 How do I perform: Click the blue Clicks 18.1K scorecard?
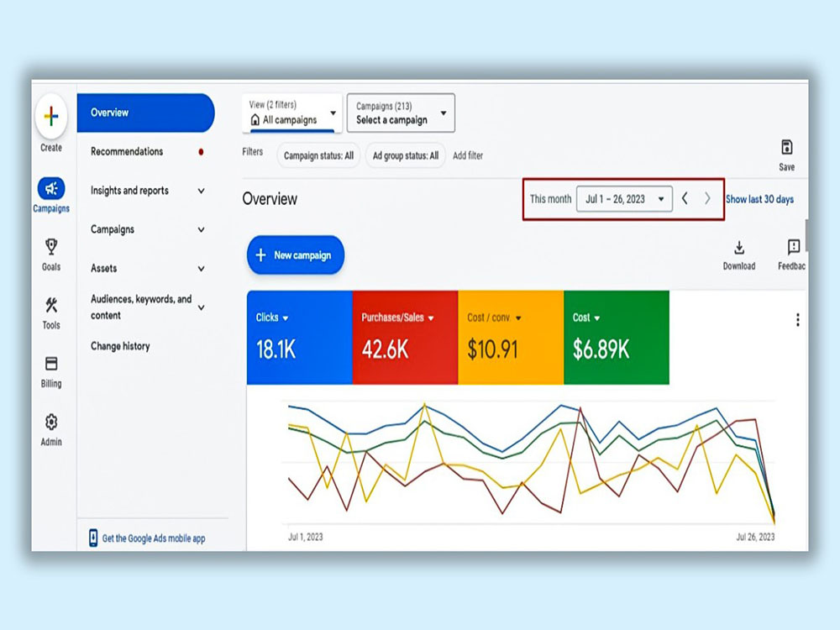point(300,338)
